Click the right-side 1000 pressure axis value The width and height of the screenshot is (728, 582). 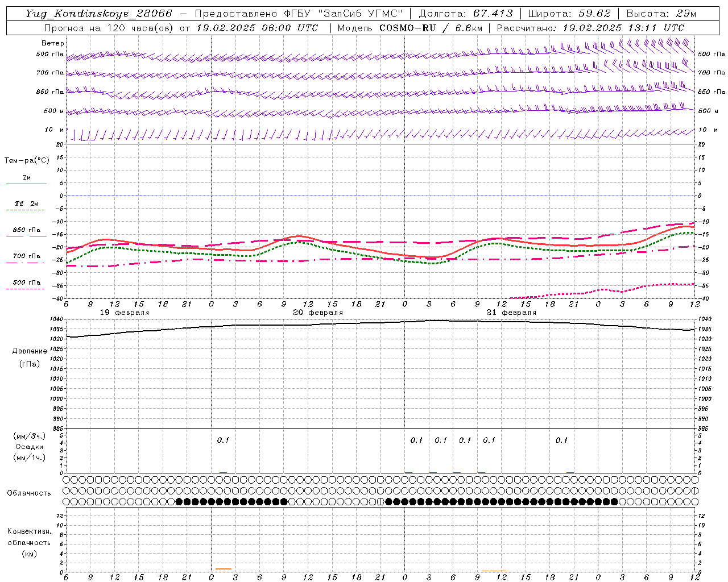pos(704,399)
